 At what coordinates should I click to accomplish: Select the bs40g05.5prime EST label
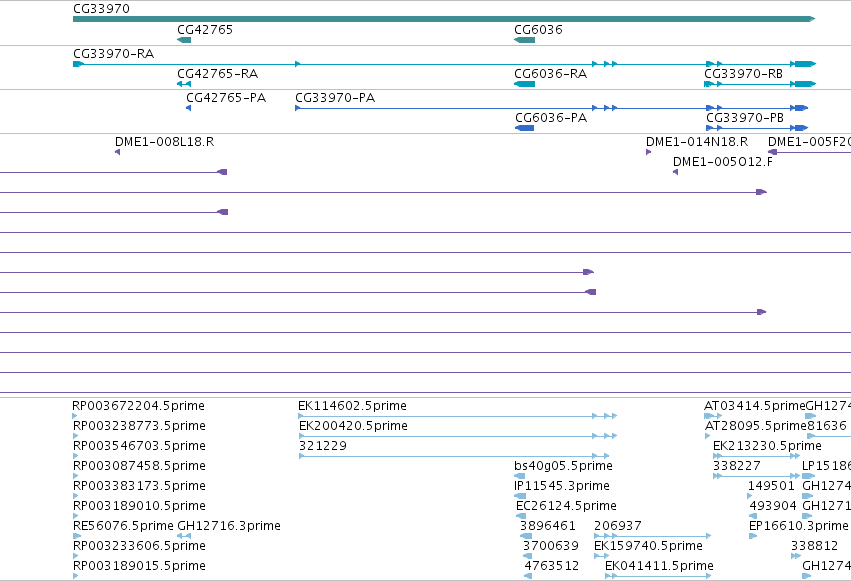pos(563,466)
